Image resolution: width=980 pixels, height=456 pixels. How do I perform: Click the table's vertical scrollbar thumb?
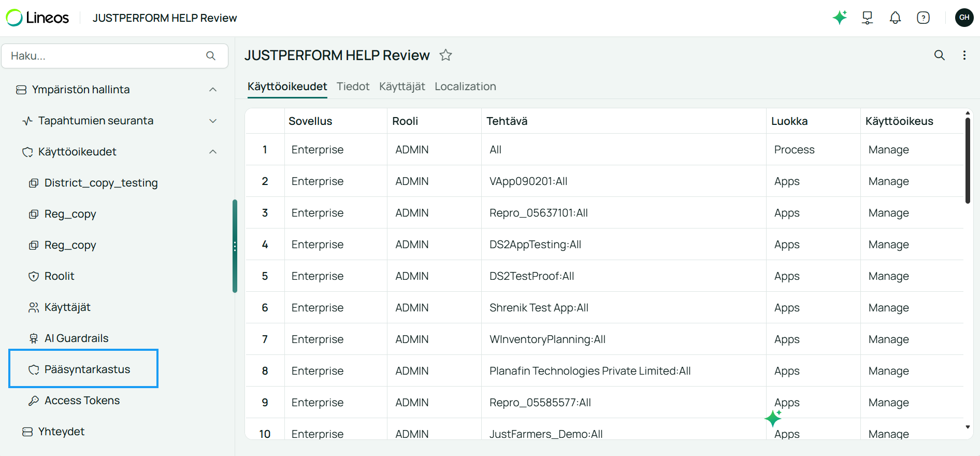tap(968, 161)
